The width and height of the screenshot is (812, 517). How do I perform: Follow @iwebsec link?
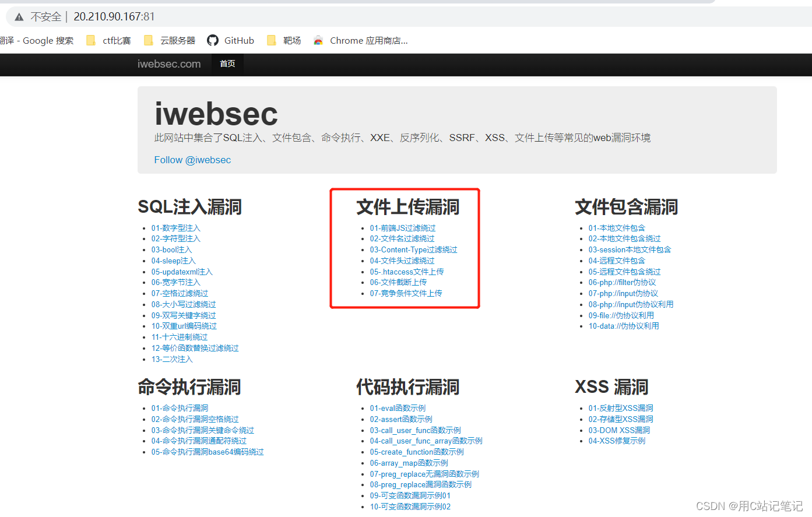(192, 160)
